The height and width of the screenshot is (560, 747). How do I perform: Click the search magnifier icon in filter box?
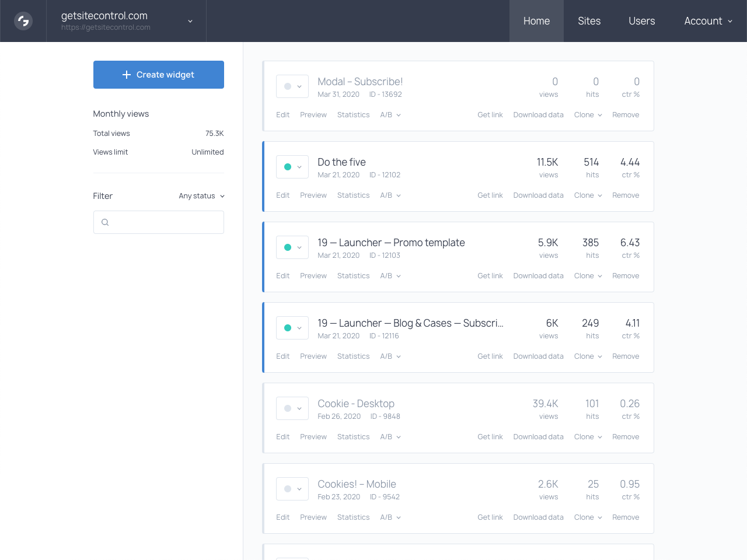(x=105, y=222)
